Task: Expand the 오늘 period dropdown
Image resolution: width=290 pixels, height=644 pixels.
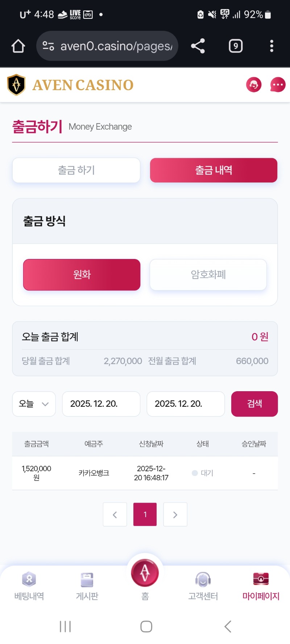Action: point(34,404)
